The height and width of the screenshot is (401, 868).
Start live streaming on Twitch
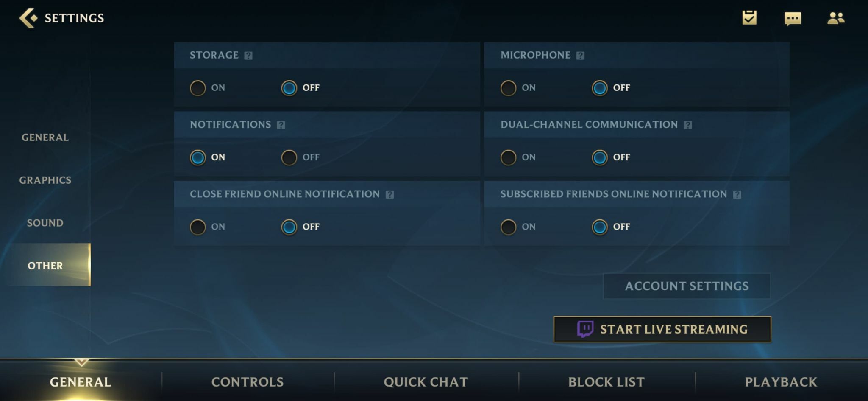pos(662,329)
